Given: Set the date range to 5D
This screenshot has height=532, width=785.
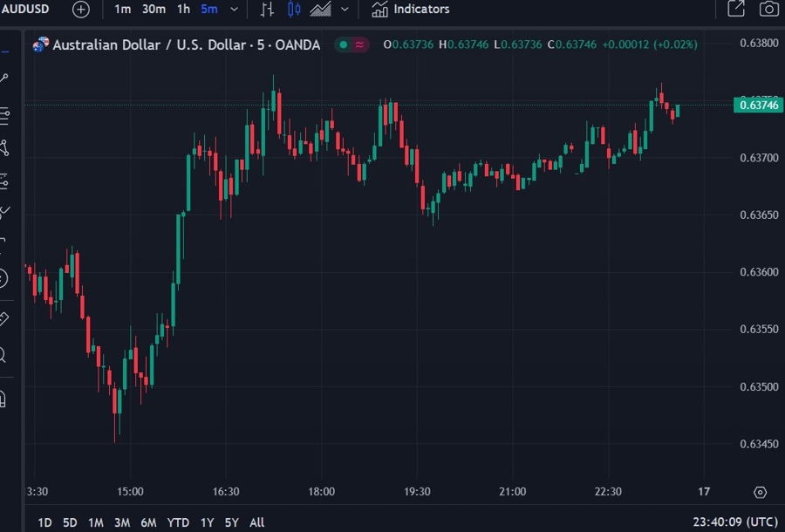Looking at the screenshot, I should (x=70, y=522).
